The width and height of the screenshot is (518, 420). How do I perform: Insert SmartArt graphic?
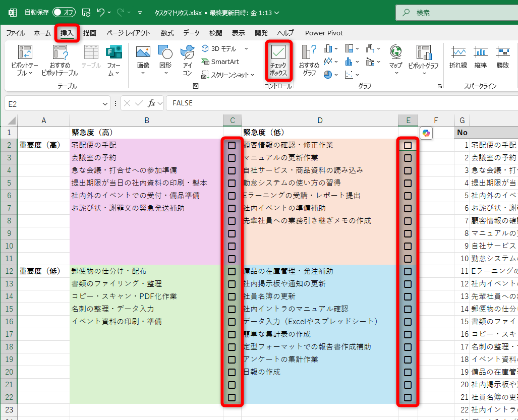tap(220, 62)
